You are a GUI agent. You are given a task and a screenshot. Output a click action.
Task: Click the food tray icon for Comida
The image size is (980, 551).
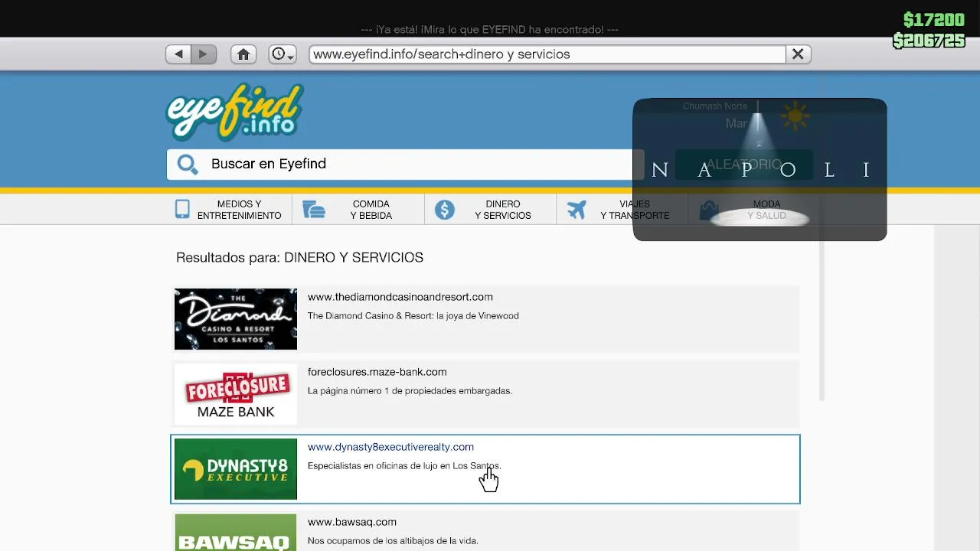pyautogui.click(x=314, y=210)
